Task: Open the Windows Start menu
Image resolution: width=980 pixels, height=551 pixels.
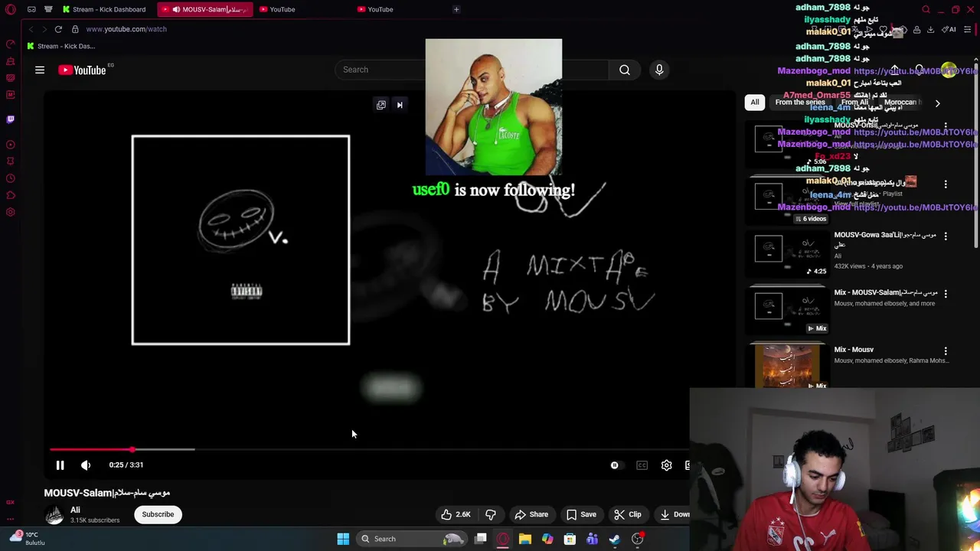Action: 343,539
